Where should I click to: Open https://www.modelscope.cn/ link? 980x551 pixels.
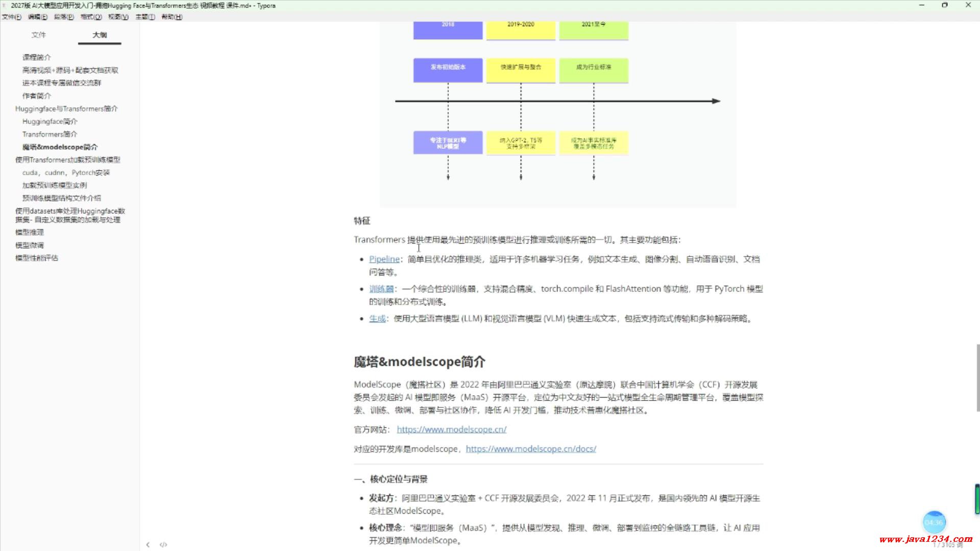[x=451, y=430]
